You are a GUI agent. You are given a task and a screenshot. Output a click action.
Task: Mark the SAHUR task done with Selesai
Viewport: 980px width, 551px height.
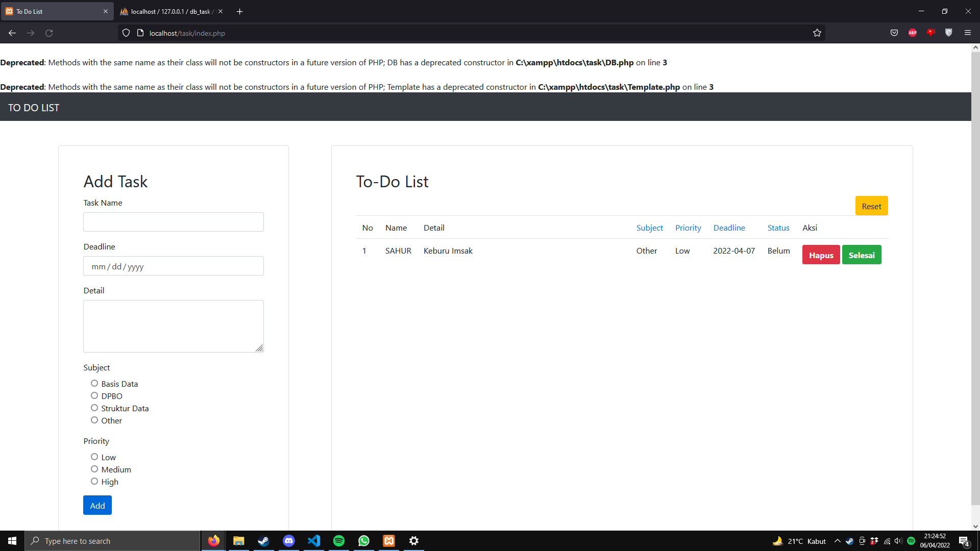862,255
